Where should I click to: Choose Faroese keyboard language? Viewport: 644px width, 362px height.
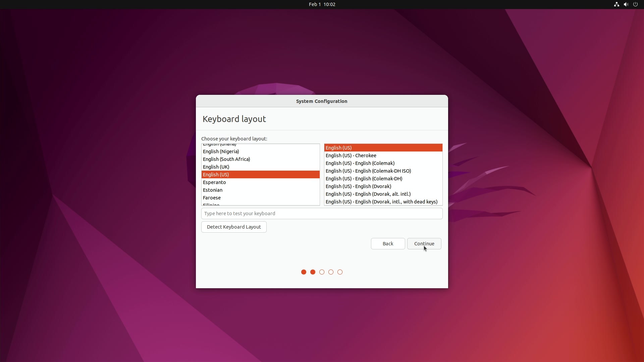(x=260, y=198)
